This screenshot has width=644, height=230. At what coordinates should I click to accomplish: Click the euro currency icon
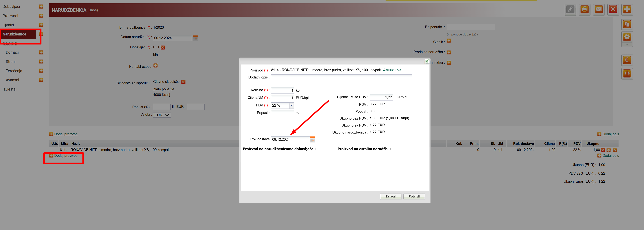pos(627,60)
